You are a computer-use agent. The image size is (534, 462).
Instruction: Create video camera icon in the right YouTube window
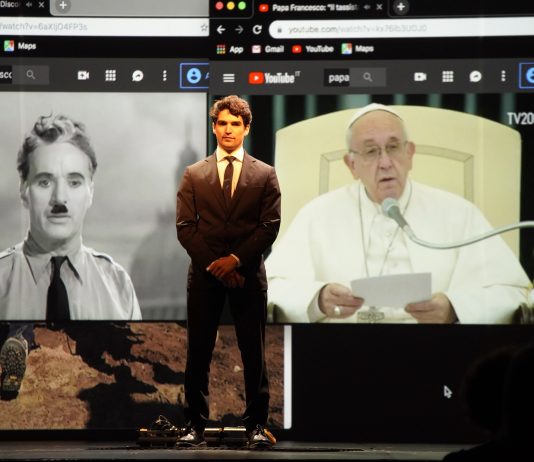click(420, 77)
